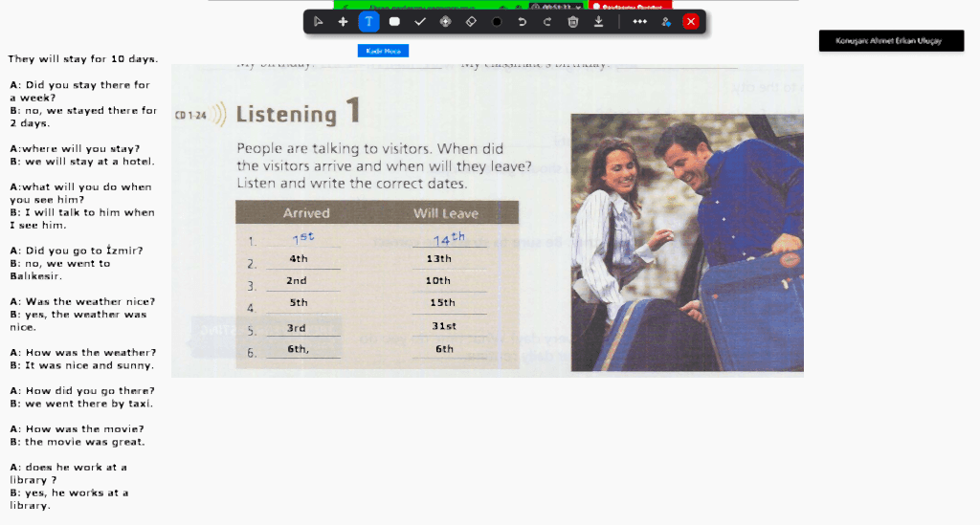Save the annotated screen with download icon

coord(598,21)
